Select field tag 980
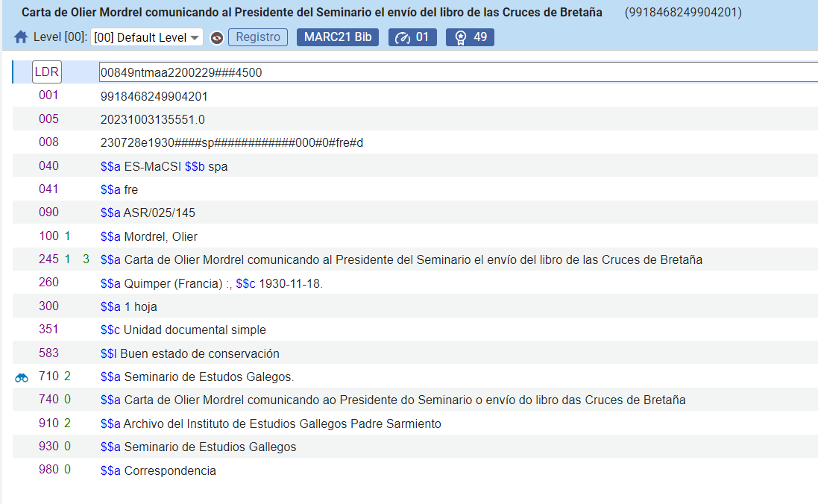 click(48, 470)
